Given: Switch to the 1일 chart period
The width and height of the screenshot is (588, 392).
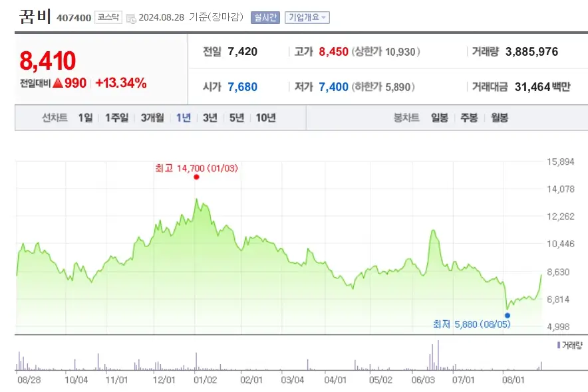Looking at the screenshot, I should click(84, 117).
